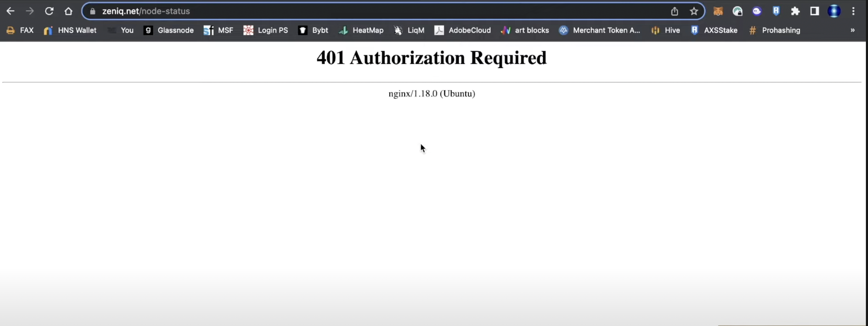View site info via the lock icon
This screenshot has width=868, height=326.
point(92,11)
